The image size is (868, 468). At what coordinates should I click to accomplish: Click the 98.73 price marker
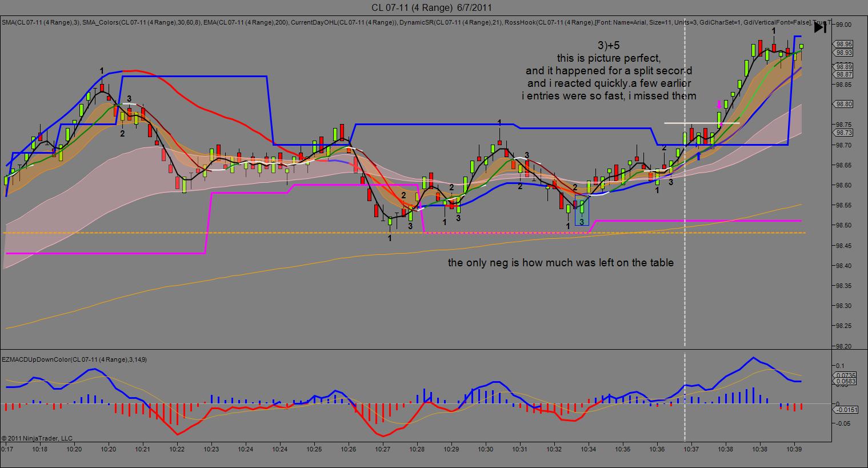[x=844, y=132]
